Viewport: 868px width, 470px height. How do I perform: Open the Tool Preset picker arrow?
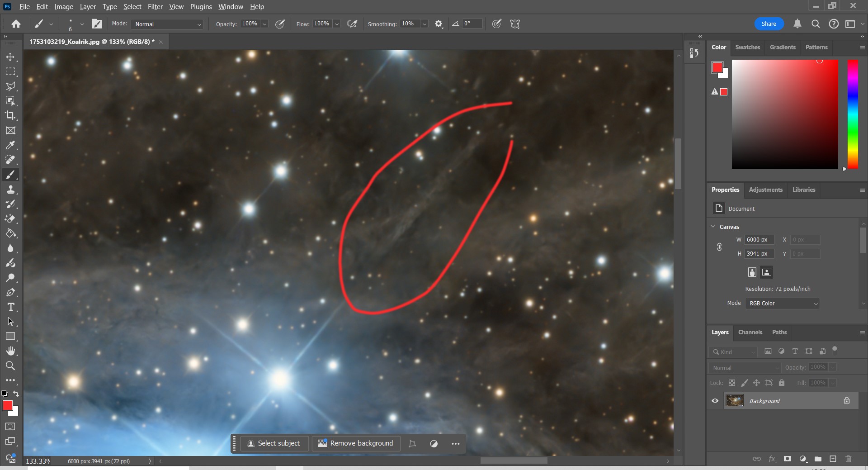point(51,24)
